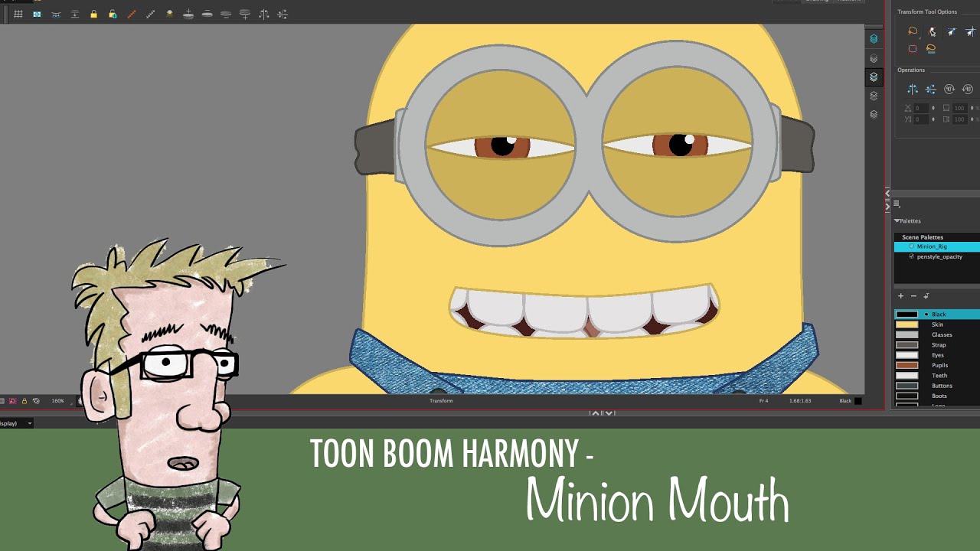This screenshot has width=980, height=551.
Task: Collapse the Palettes section triangle
Action: 897,220
